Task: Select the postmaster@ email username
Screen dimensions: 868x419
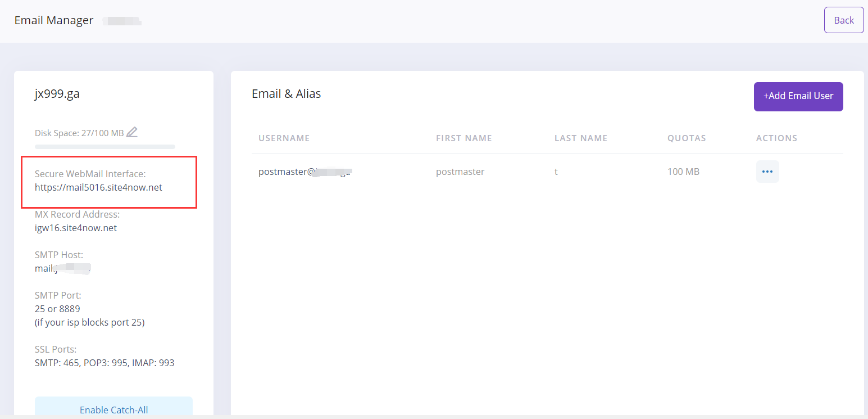Action: [304, 172]
